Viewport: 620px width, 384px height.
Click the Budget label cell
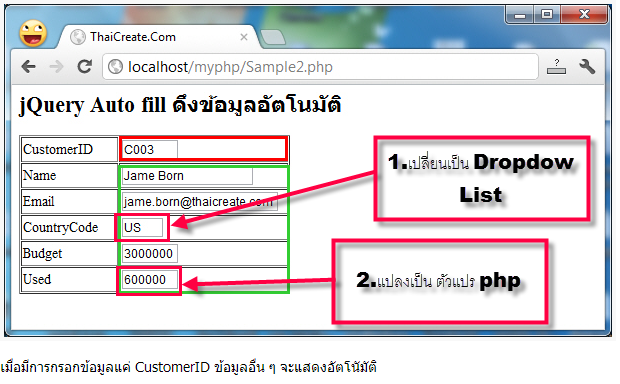coord(69,253)
